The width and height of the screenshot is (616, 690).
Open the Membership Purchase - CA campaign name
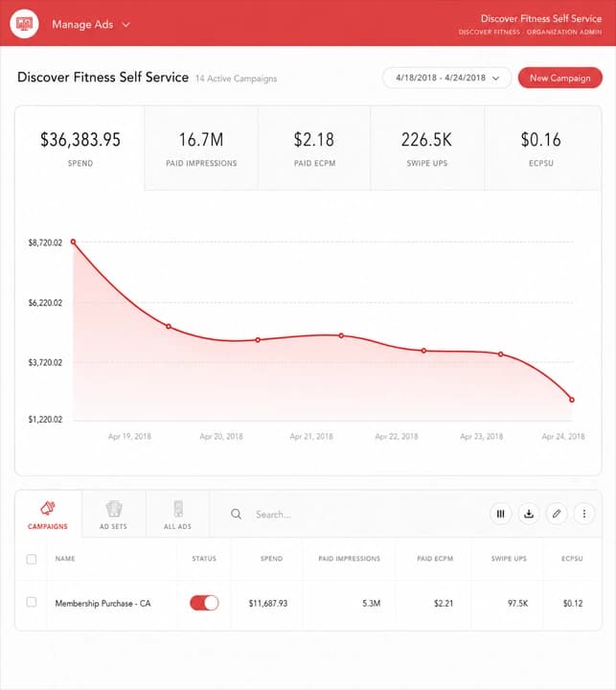point(103,604)
